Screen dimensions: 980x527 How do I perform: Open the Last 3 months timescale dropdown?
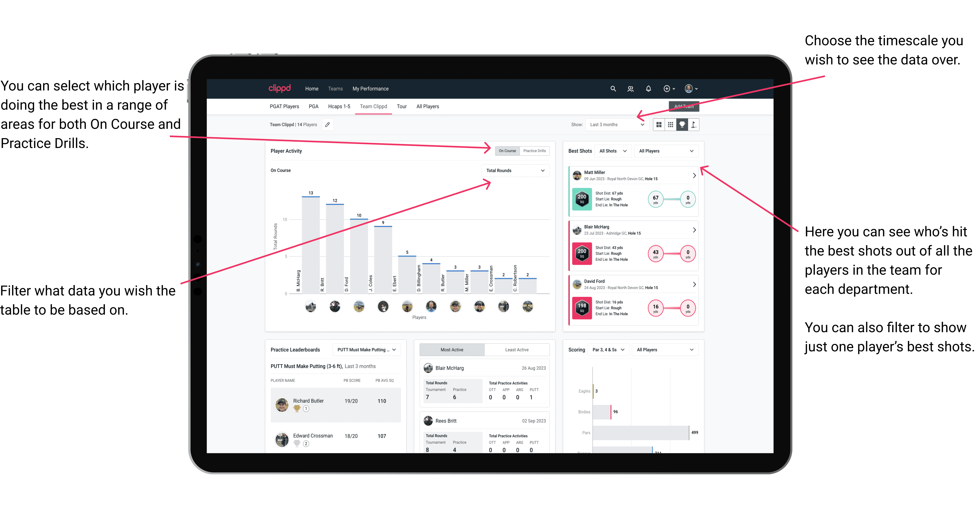point(620,125)
